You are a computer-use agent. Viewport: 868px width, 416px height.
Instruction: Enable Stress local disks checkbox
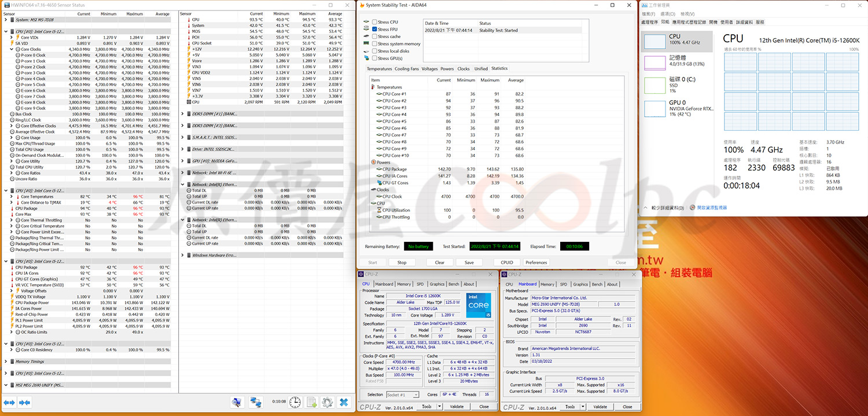(374, 51)
